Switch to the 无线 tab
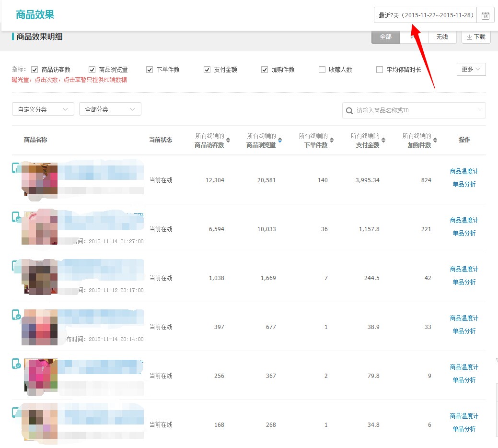 (x=442, y=37)
